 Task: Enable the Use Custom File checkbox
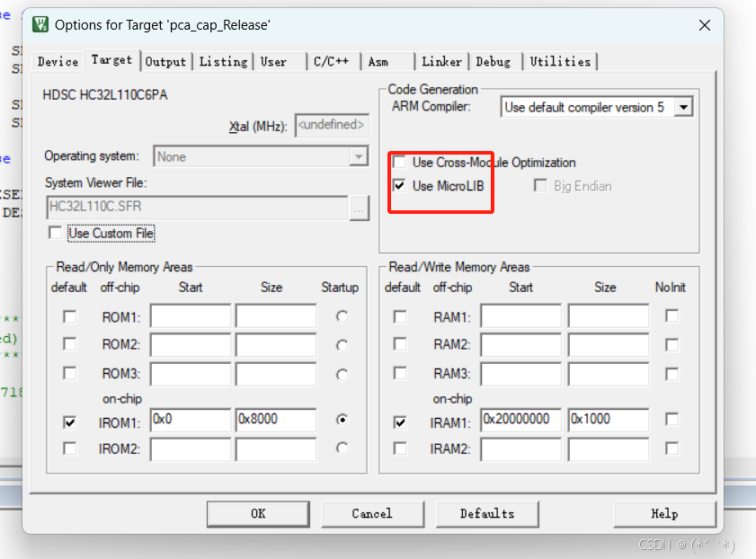tap(55, 234)
